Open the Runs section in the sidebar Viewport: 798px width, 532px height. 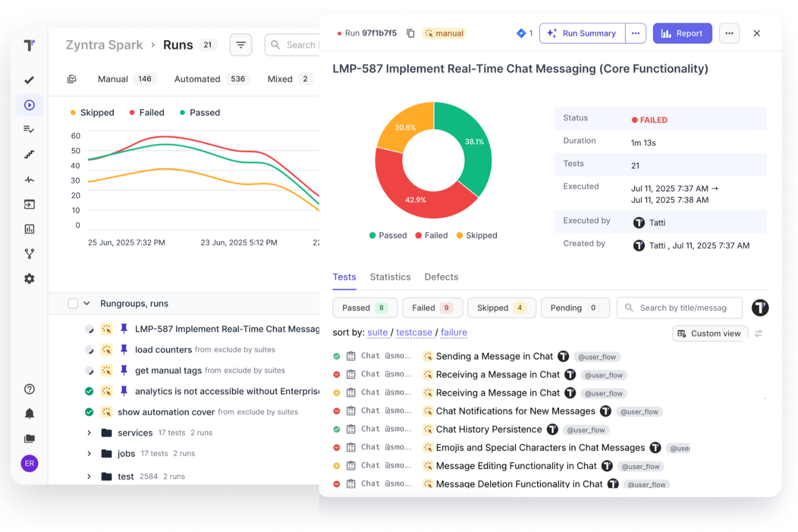click(29, 105)
